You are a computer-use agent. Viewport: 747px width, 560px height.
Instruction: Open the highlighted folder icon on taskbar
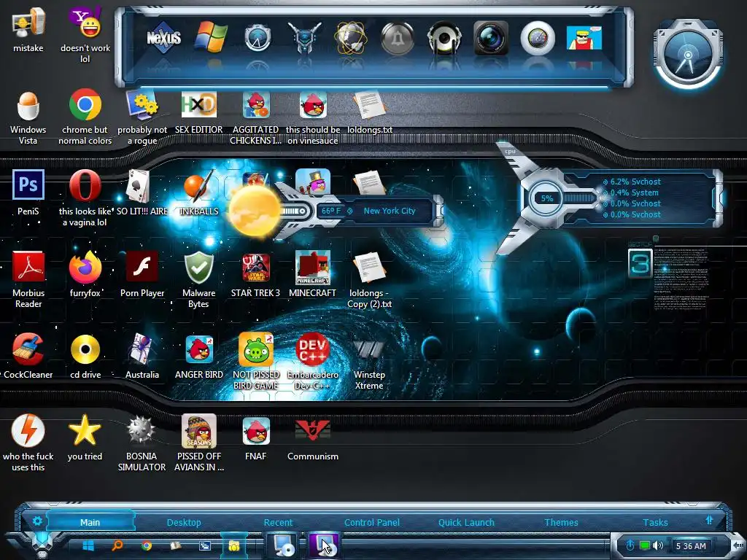coord(233,545)
